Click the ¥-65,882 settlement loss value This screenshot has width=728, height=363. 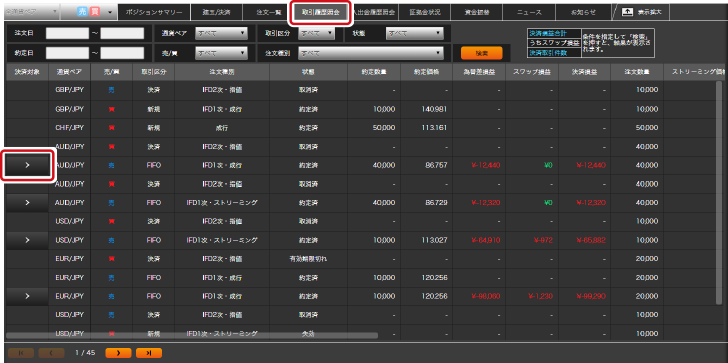(x=591, y=240)
